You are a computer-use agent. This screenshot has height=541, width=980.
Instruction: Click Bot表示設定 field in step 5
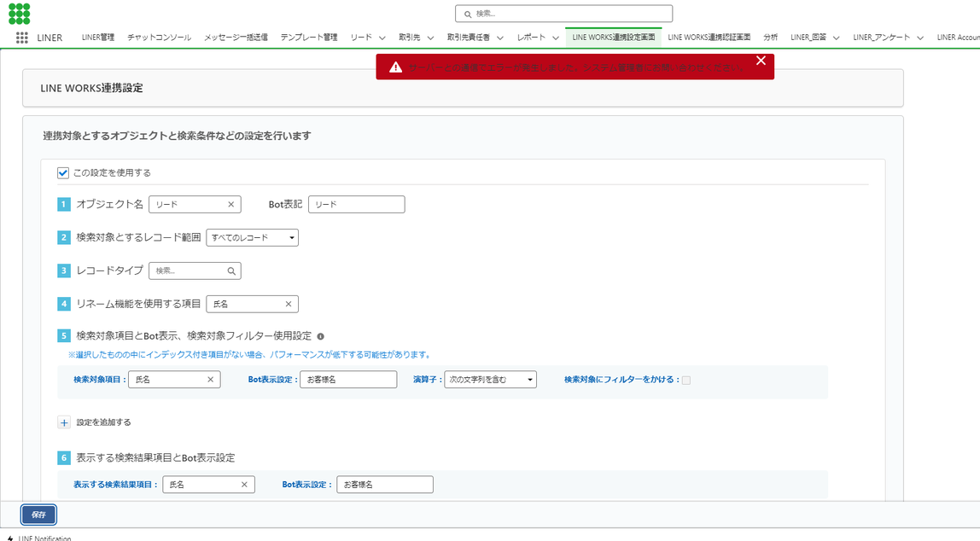(x=348, y=379)
